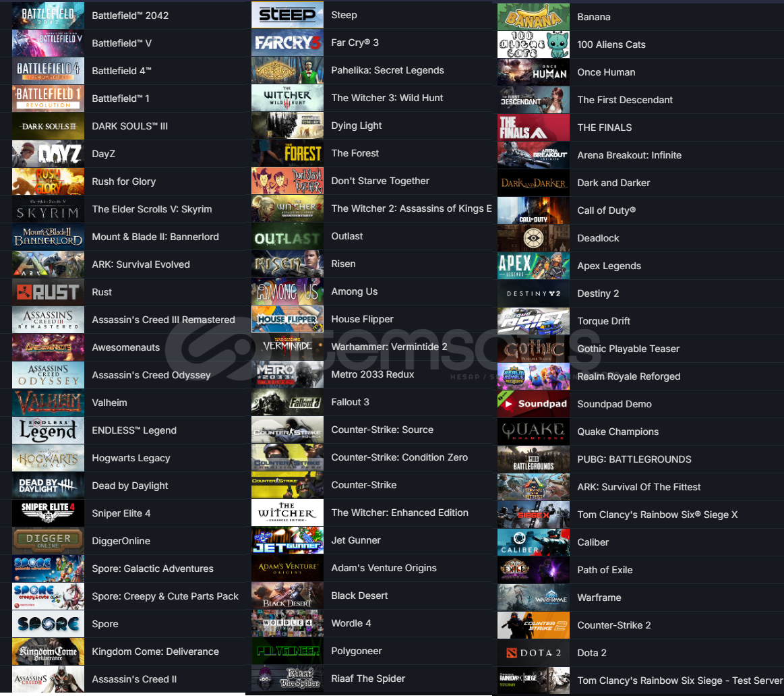Open the Battlefield 4™ title

[x=121, y=71]
